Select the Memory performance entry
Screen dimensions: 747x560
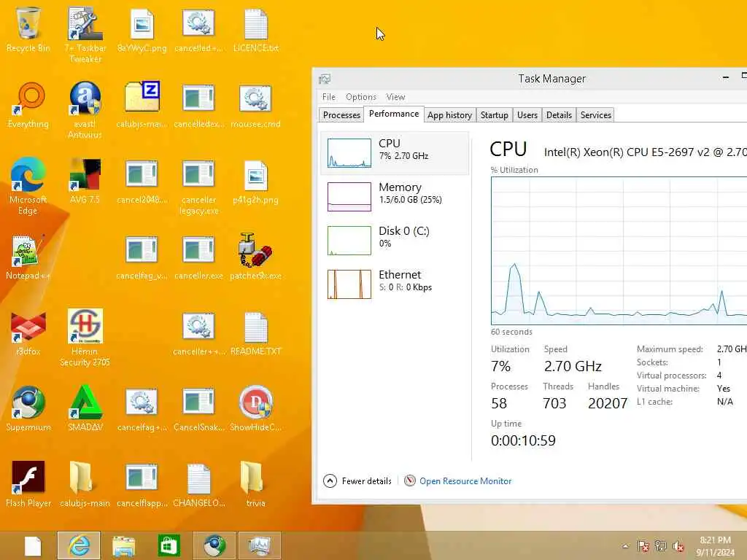(395, 197)
